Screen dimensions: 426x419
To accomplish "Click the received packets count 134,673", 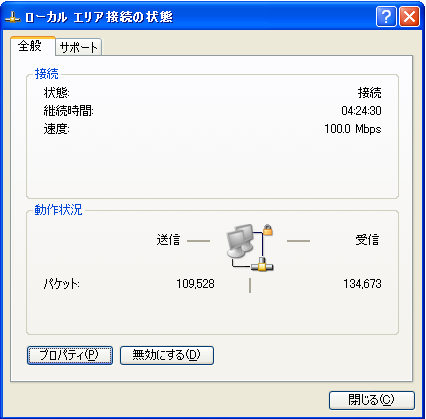I will (x=362, y=284).
